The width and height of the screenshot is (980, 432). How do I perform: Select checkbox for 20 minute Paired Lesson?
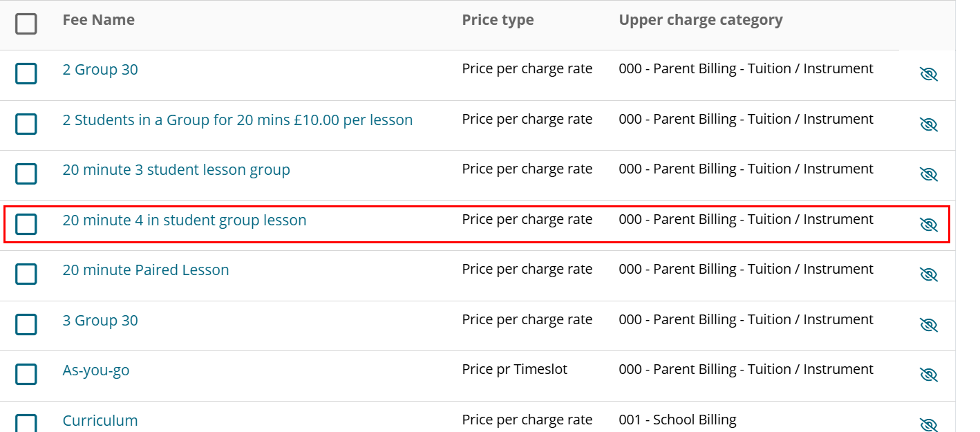26,274
